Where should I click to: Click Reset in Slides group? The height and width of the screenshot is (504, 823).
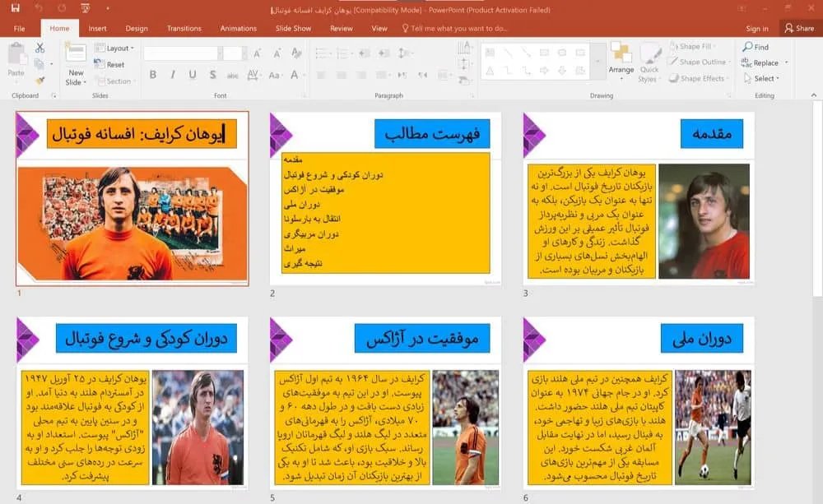(x=109, y=64)
